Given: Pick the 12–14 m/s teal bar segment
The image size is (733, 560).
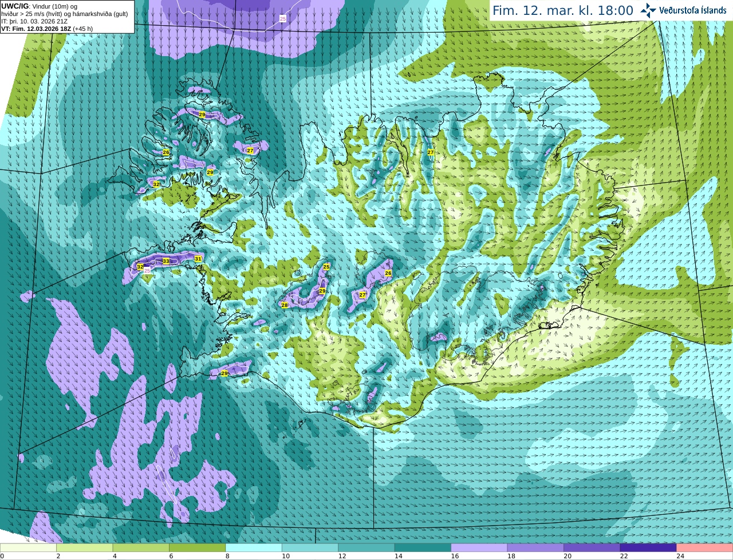Looking at the screenshot, I should pos(367,548).
